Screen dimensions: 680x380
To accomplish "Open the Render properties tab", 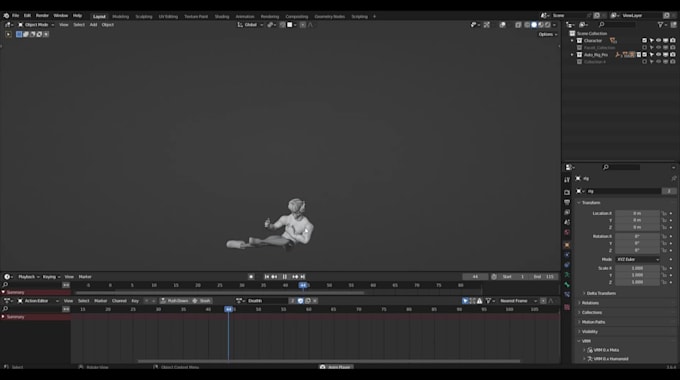I will [x=567, y=192].
